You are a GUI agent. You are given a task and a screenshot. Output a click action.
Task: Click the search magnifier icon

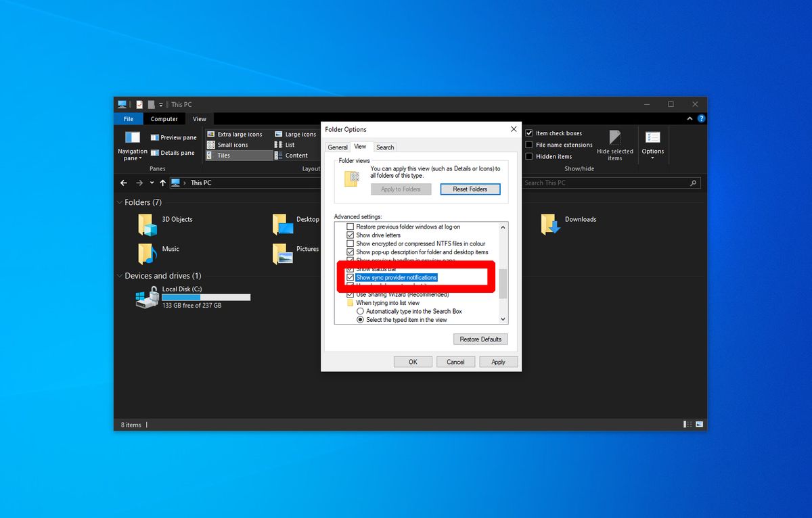(693, 183)
